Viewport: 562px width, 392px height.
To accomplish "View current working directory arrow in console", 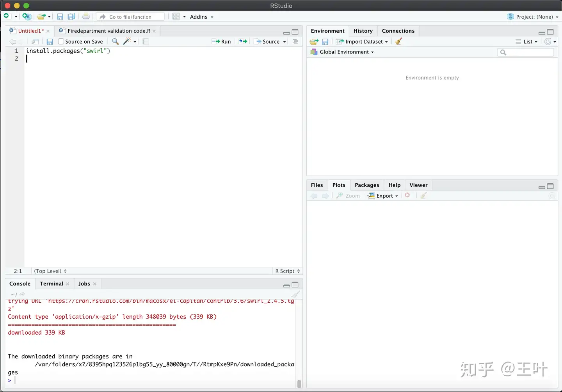I will pos(22,294).
